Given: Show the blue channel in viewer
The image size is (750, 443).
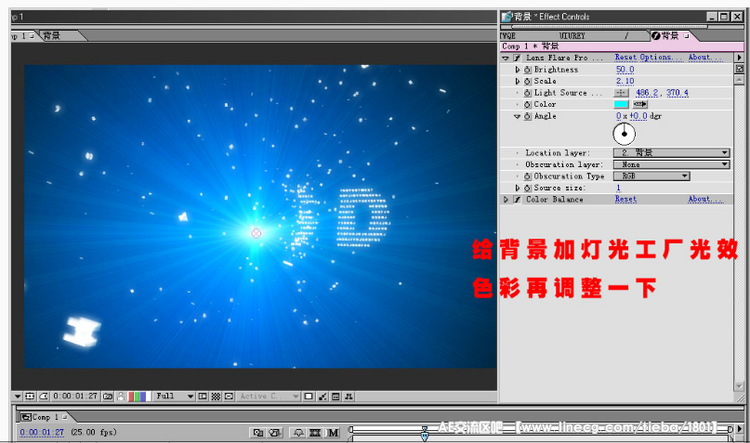Looking at the screenshot, I should [143, 396].
